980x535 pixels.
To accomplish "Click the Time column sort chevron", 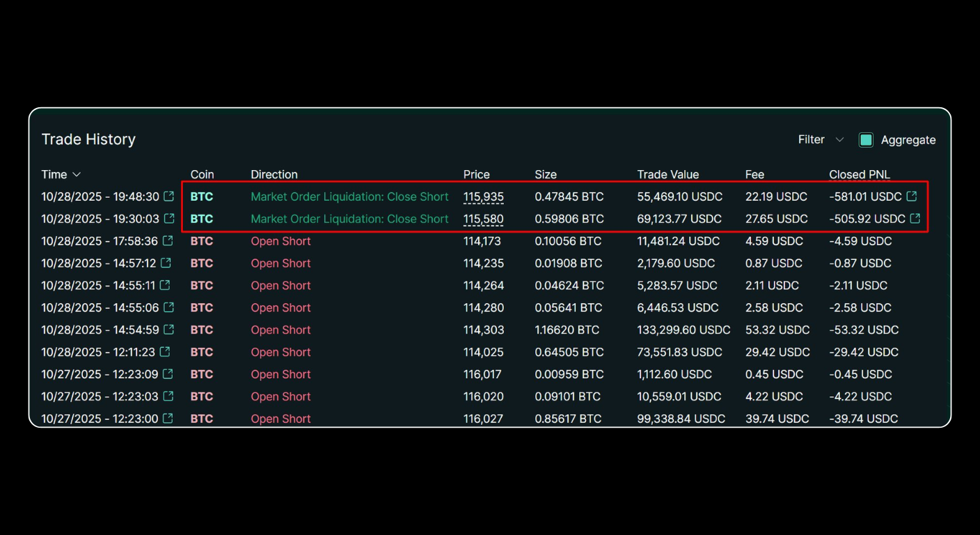I will pos(77,174).
